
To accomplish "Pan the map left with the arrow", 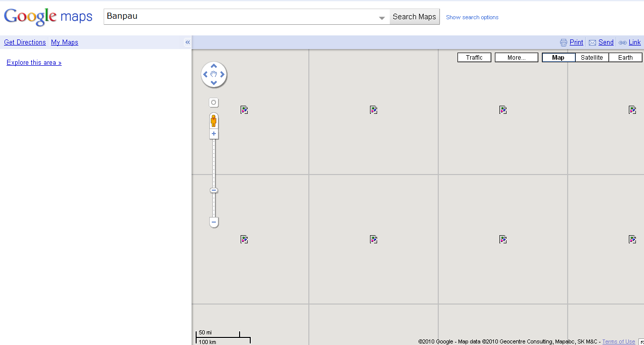I will pyautogui.click(x=205, y=74).
